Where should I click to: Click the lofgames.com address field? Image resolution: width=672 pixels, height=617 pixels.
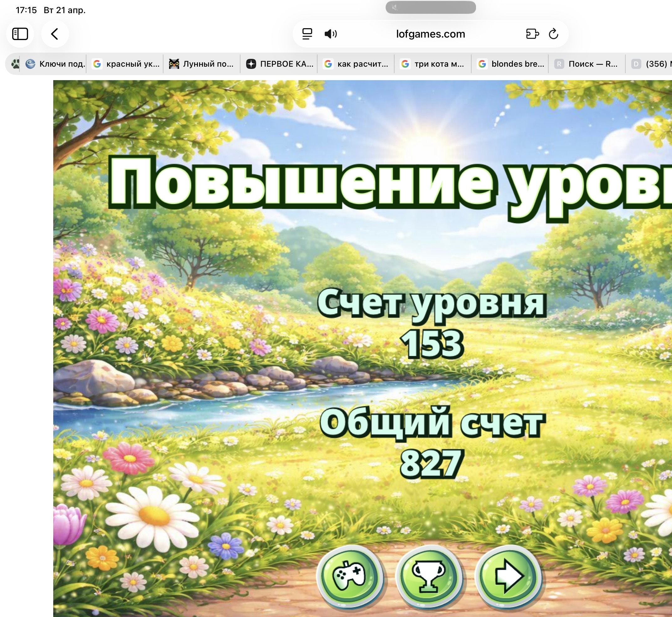[x=430, y=34]
